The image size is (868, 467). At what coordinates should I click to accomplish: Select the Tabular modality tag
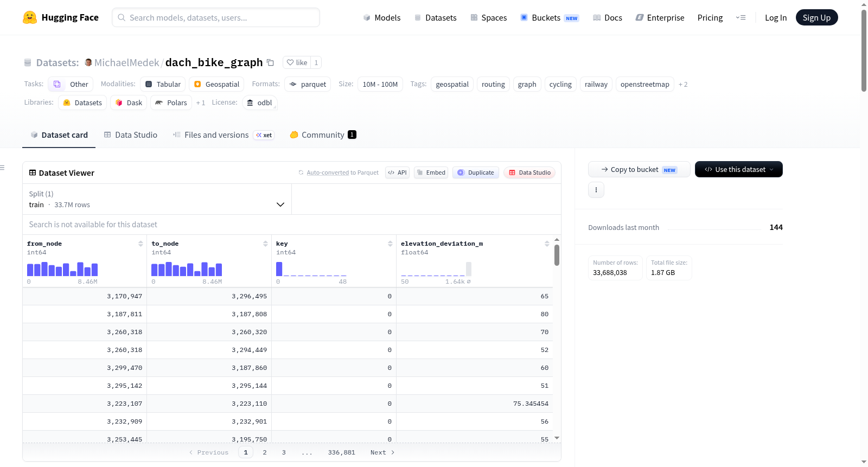point(163,84)
